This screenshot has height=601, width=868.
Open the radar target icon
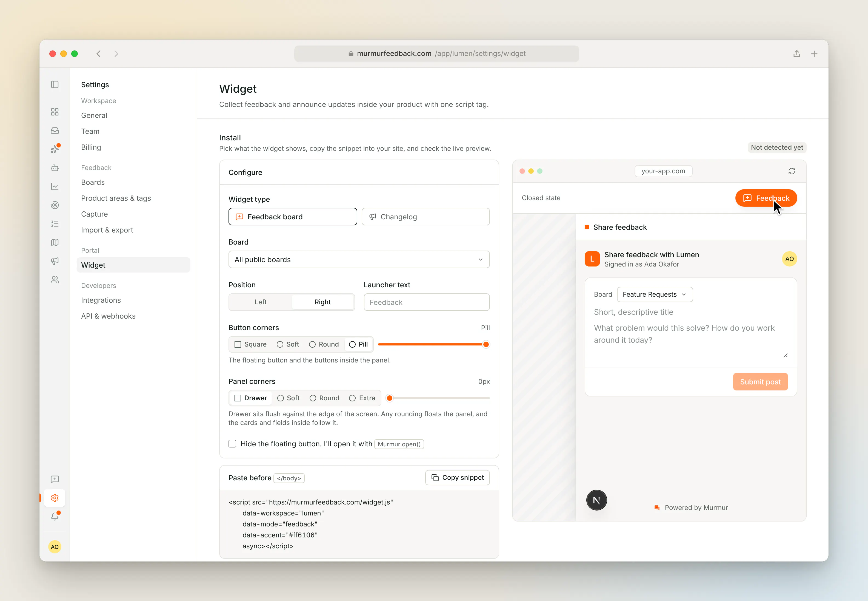[55, 205]
